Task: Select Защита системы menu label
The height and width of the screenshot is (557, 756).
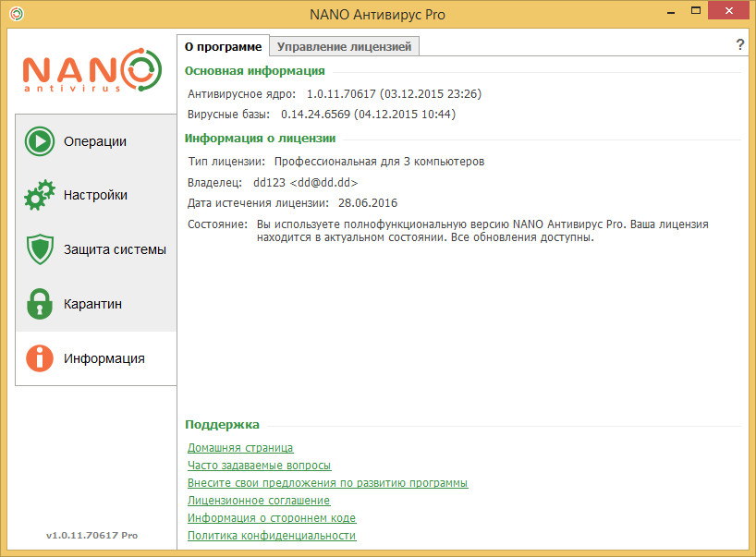Action: click(115, 249)
